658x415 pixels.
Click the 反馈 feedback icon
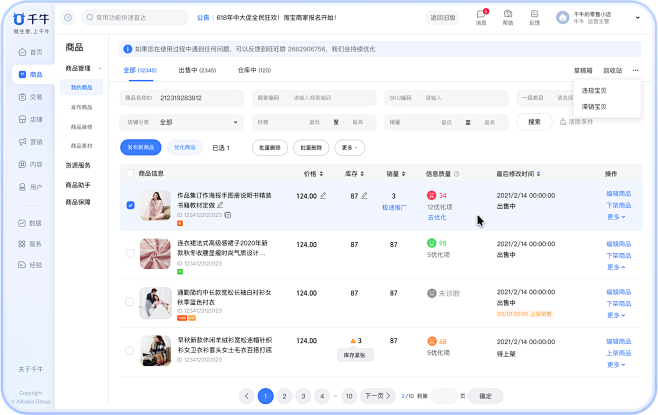534,15
